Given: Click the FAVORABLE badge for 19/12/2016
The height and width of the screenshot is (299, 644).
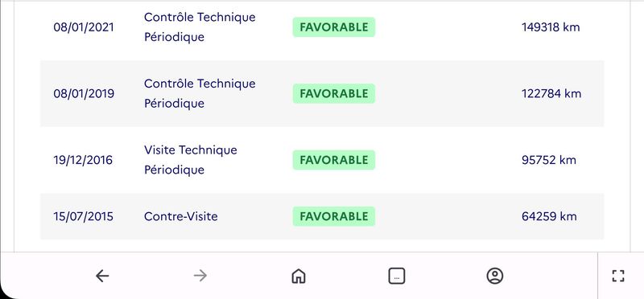Looking at the screenshot, I should point(334,160).
